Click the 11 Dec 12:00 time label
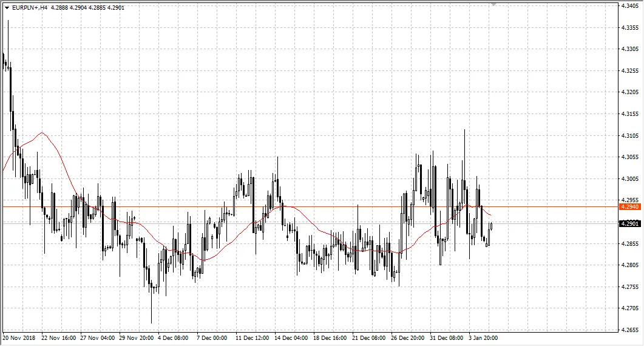The height and width of the screenshot is (346, 644). [252, 338]
